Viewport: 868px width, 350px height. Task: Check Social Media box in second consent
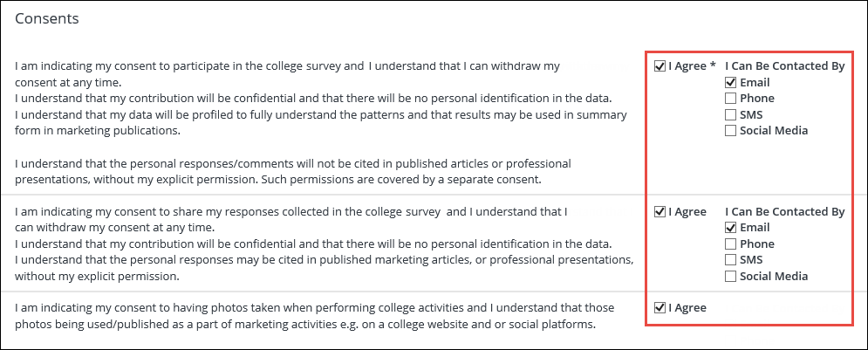pos(730,277)
